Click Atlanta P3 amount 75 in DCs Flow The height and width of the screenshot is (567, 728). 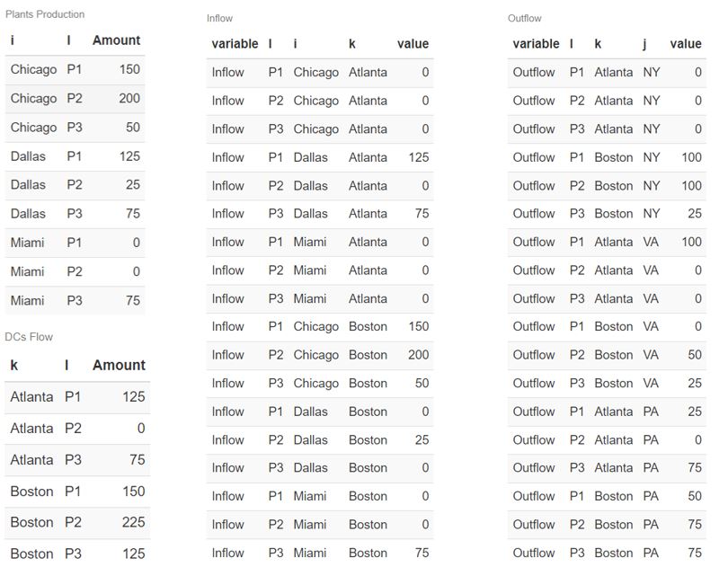point(135,460)
